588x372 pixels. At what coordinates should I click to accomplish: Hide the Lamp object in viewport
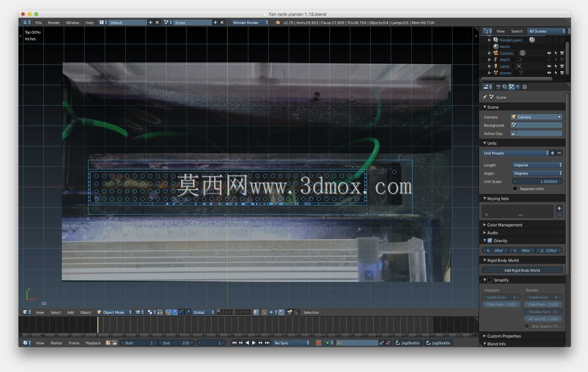(549, 66)
